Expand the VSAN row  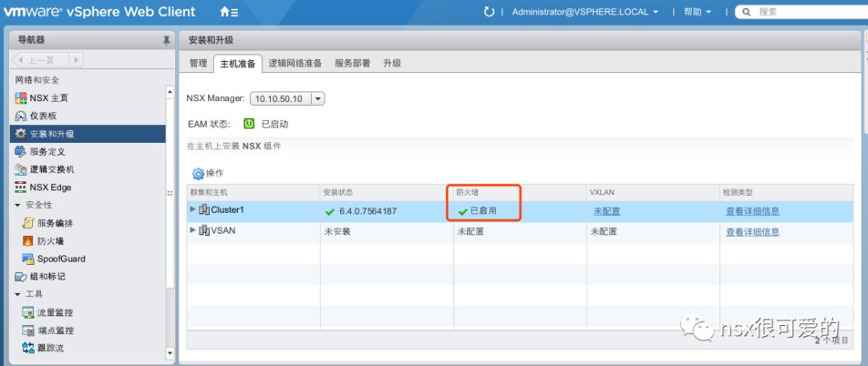point(193,230)
